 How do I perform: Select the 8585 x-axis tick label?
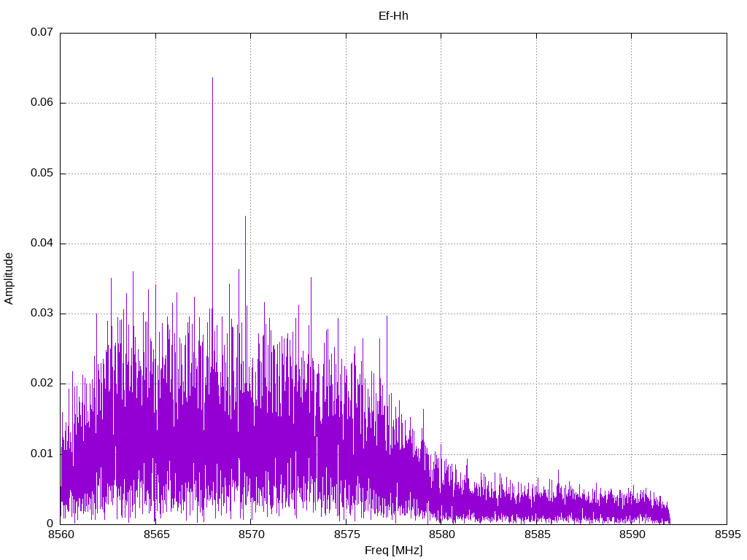(536, 534)
